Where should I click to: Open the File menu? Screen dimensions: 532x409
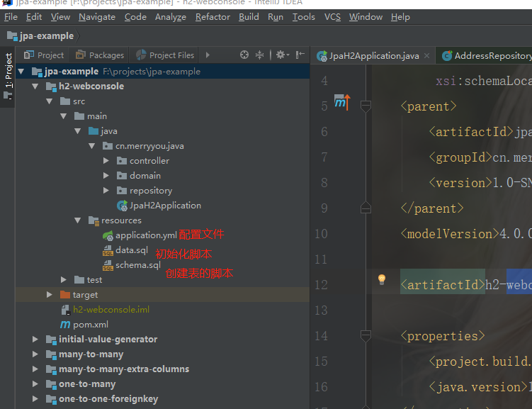pos(11,17)
